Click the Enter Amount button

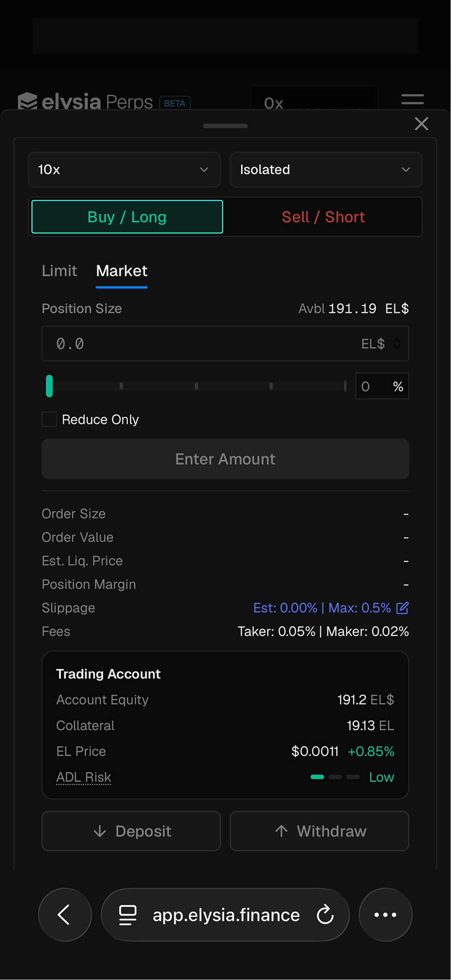[225, 459]
